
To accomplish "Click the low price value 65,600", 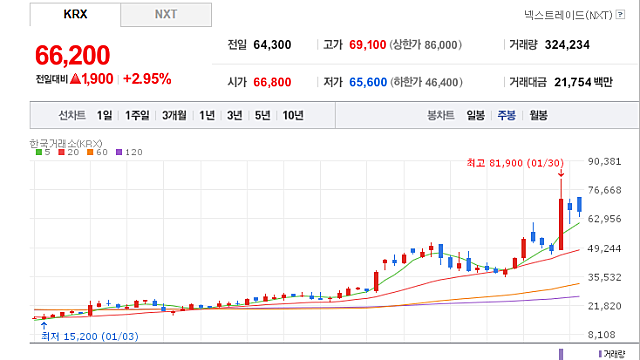I will pyautogui.click(x=368, y=82).
